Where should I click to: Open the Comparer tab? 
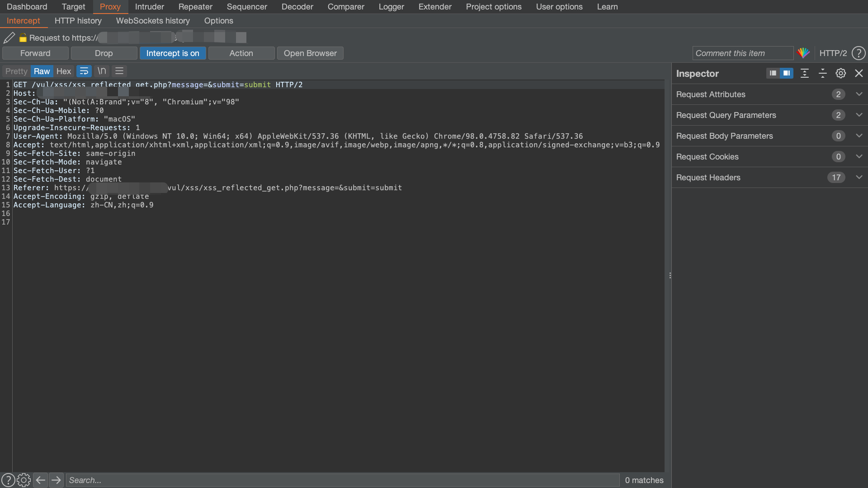(346, 7)
